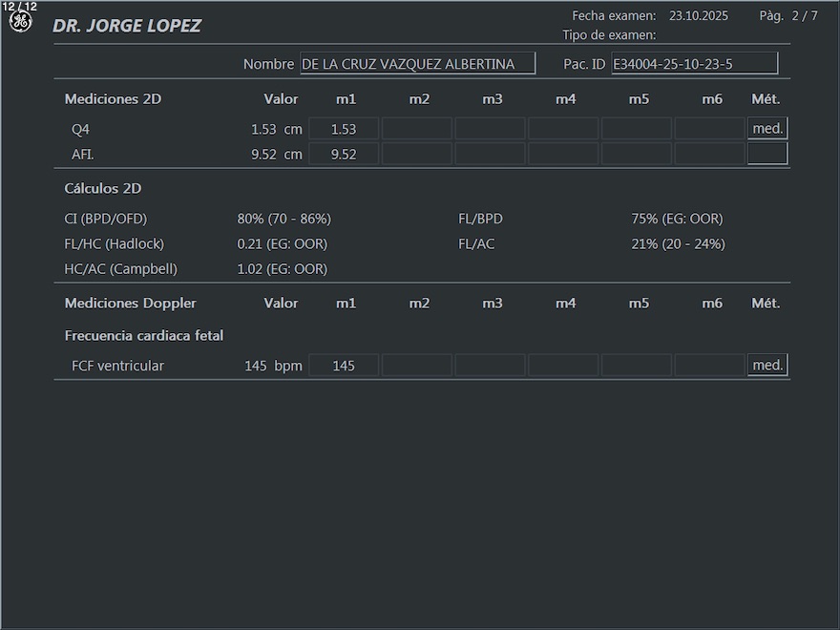Click the empty Q4 m2 cell
Image resolution: width=840 pixels, height=630 pixels.
417,129
